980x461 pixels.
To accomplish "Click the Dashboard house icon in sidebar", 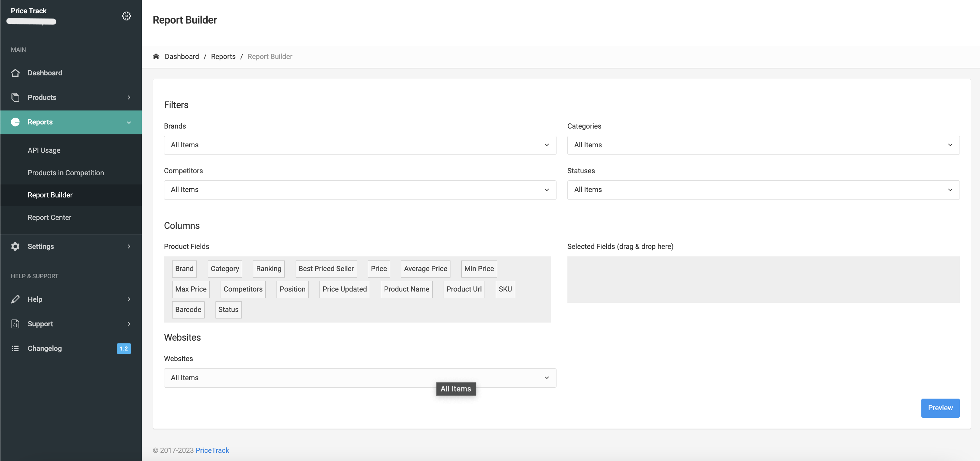I will pos(15,73).
